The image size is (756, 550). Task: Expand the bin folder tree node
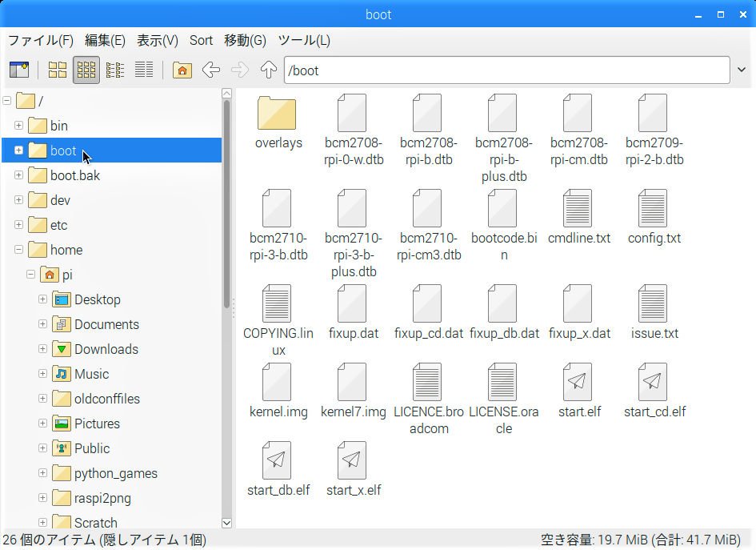pyautogui.click(x=19, y=126)
